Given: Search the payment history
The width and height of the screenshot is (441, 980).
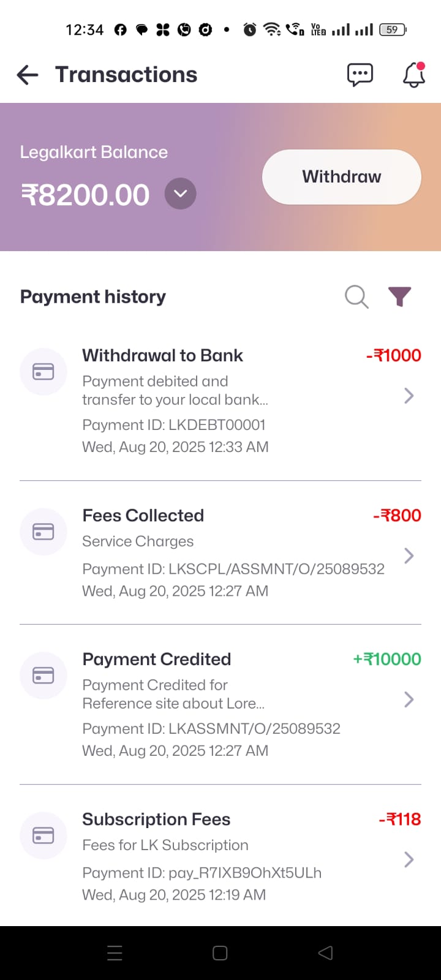Looking at the screenshot, I should coord(356,296).
